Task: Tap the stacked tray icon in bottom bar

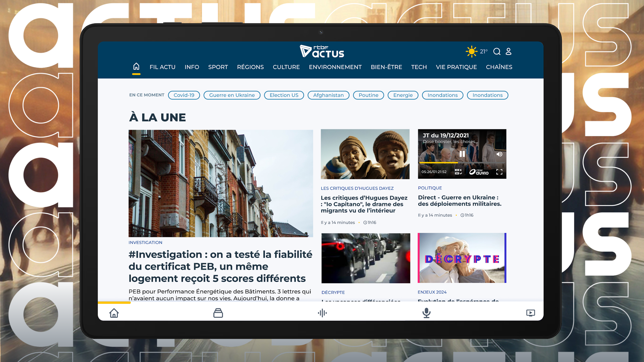Action: pyautogui.click(x=218, y=313)
